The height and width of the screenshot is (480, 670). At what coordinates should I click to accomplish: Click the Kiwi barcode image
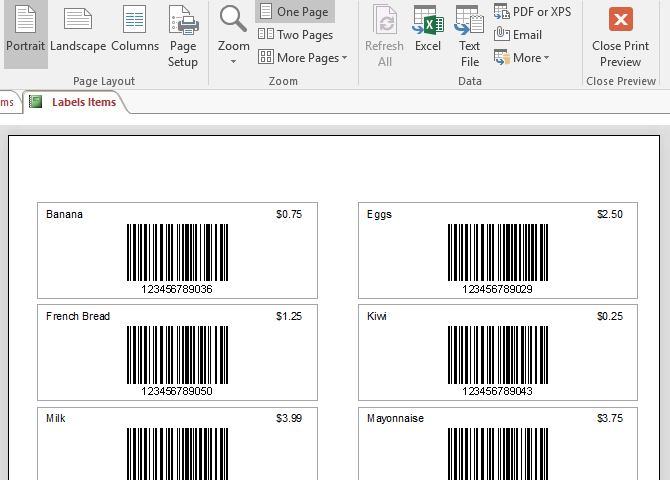498,355
